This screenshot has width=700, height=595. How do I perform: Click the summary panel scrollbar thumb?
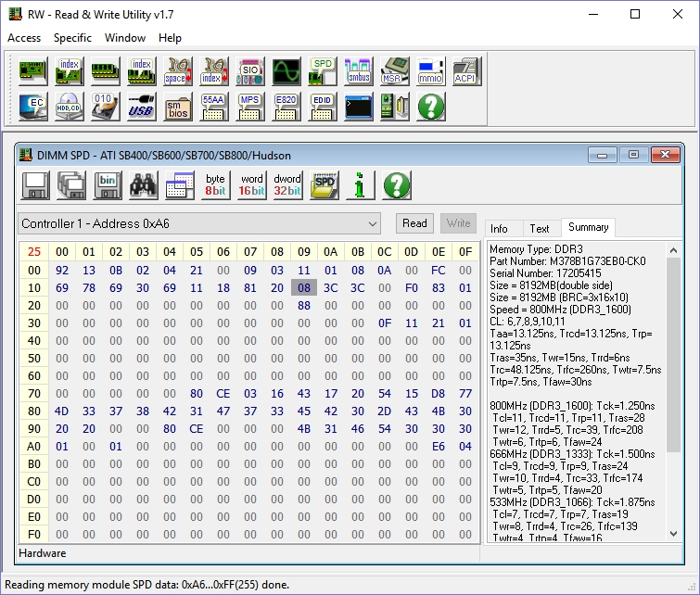(x=674, y=355)
